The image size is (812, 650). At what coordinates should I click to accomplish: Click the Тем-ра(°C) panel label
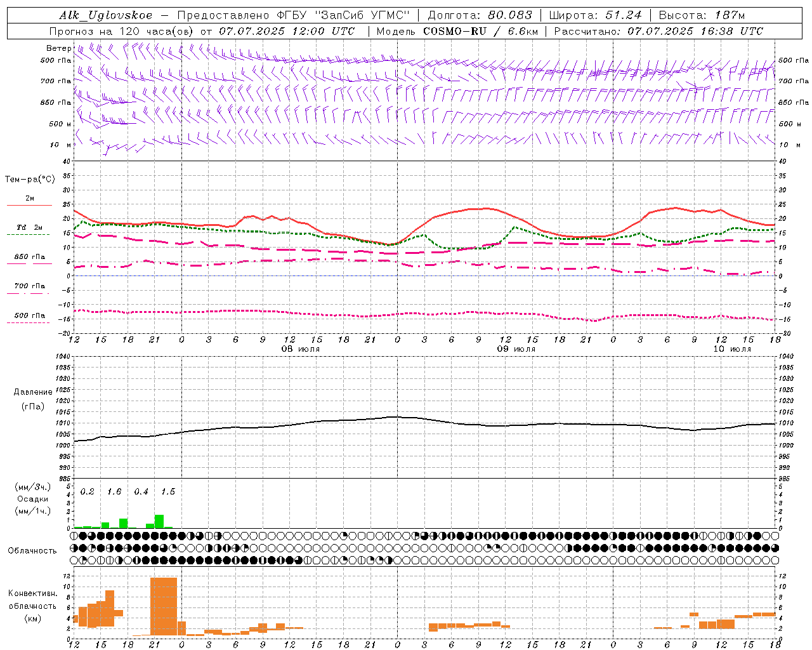pos(30,180)
